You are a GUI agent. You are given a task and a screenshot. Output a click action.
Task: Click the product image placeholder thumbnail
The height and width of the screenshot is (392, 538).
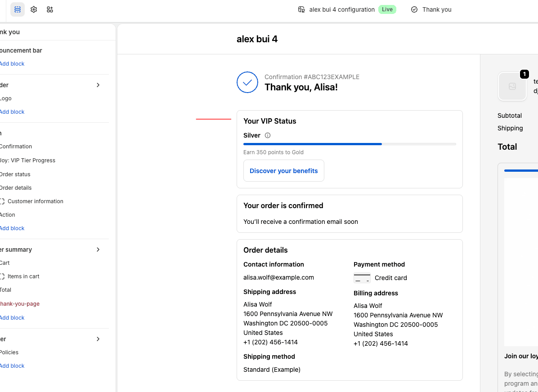pyautogui.click(x=512, y=86)
